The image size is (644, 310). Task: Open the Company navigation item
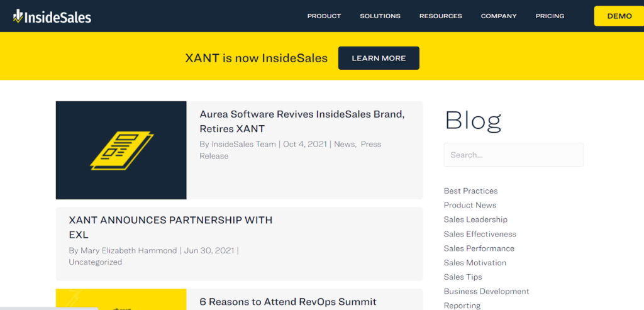[x=499, y=16]
